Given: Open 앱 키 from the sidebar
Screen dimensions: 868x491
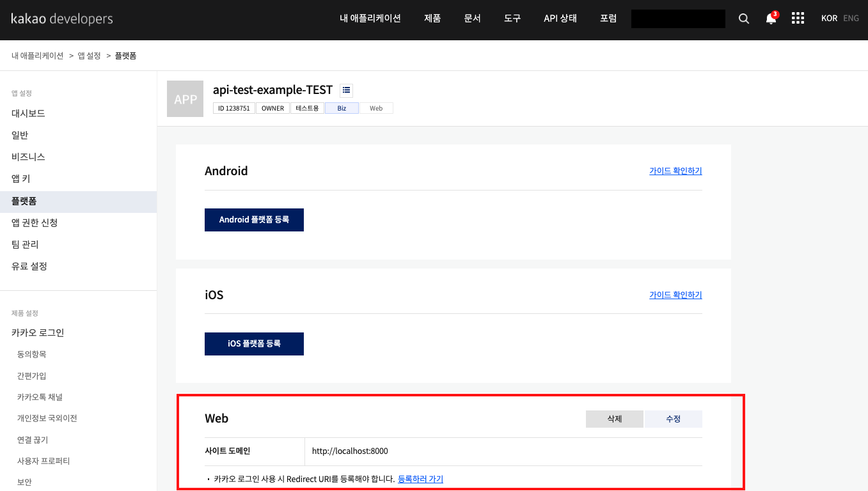Looking at the screenshot, I should coord(20,178).
